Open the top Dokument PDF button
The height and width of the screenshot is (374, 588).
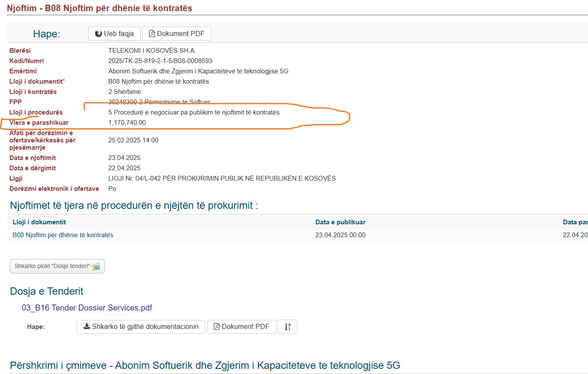tap(176, 34)
